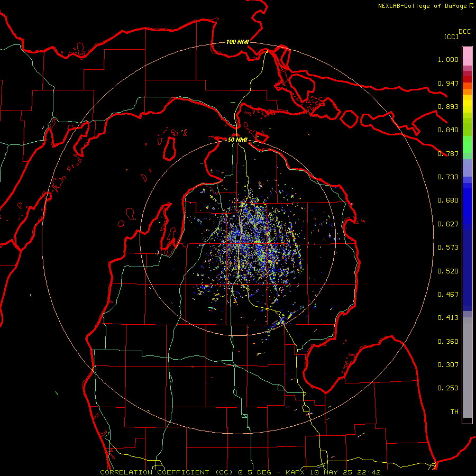Click the DCC label above the color scale
The width and height of the screenshot is (476, 476).
tap(464, 32)
